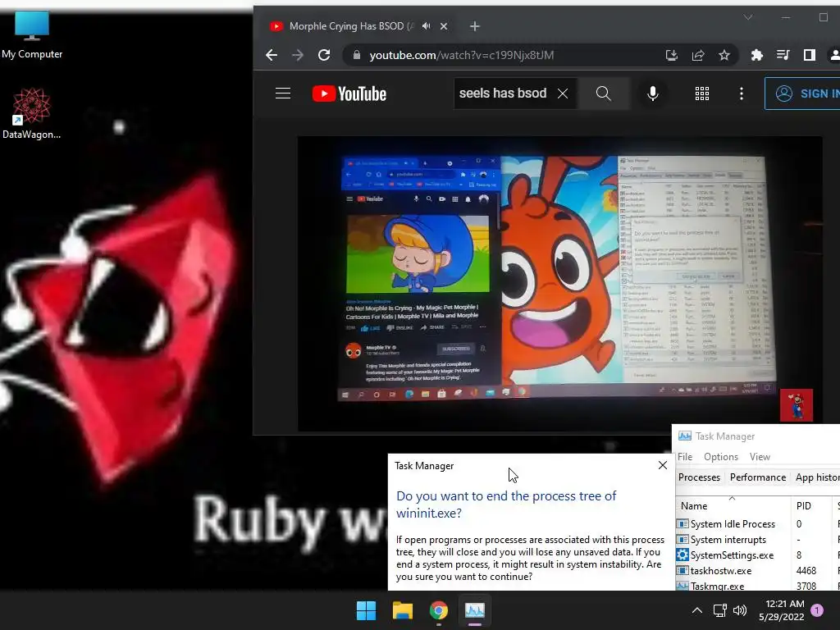Open the DataWagon desktop shortcut

32,113
